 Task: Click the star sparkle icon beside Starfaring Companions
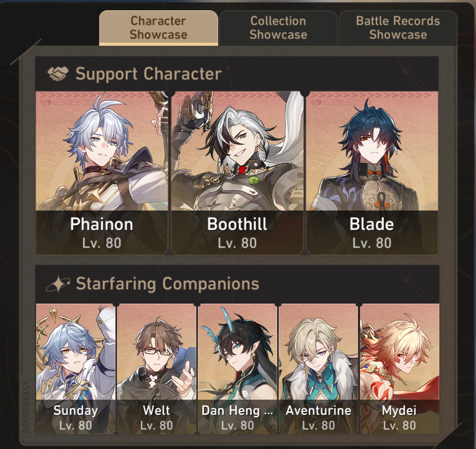pos(57,284)
